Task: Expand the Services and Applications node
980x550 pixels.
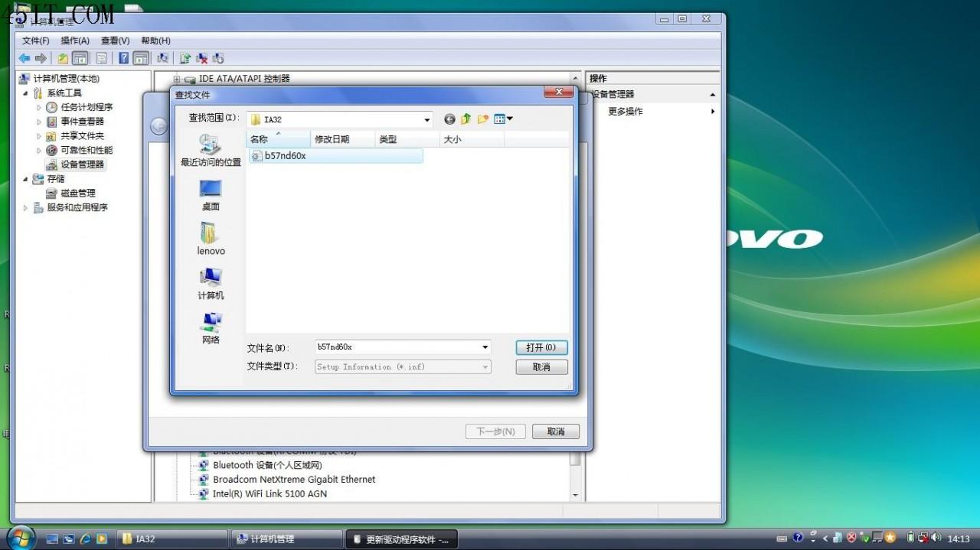Action: [x=25, y=207]
